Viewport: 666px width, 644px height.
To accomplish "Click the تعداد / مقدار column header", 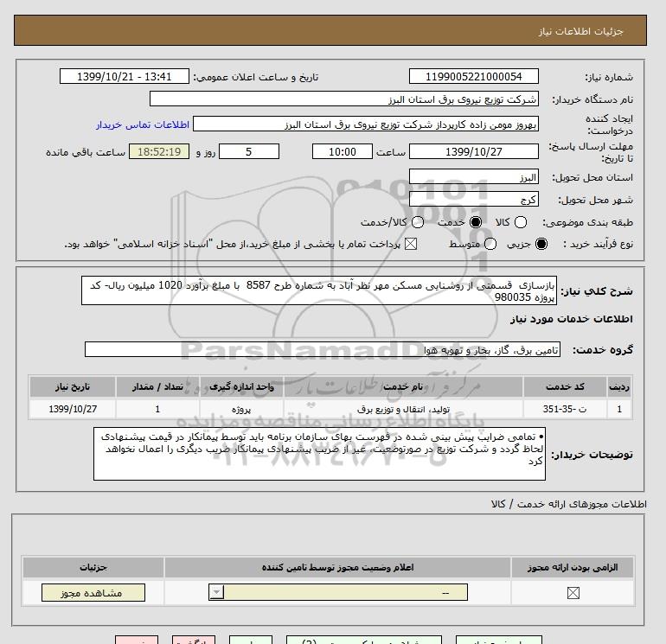I will click(x=157, y=386).
